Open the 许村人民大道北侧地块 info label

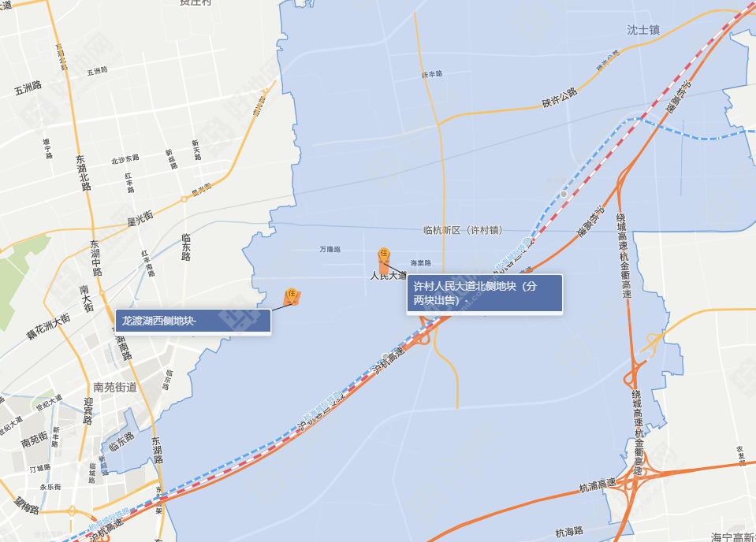pos(485,293)
